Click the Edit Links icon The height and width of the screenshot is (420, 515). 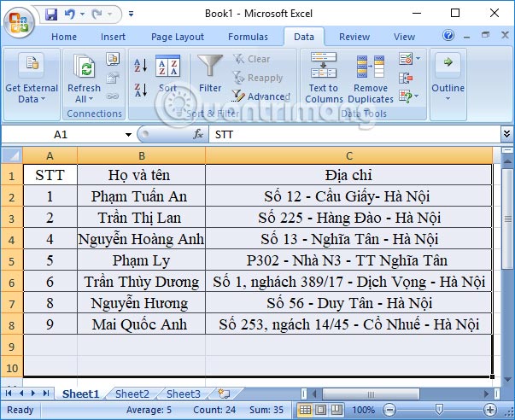pyautogui.click(x=113, y=96)
